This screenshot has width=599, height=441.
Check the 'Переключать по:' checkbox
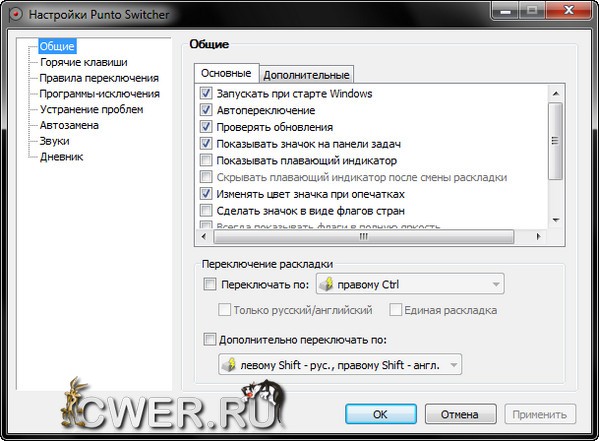click(210, 284)
